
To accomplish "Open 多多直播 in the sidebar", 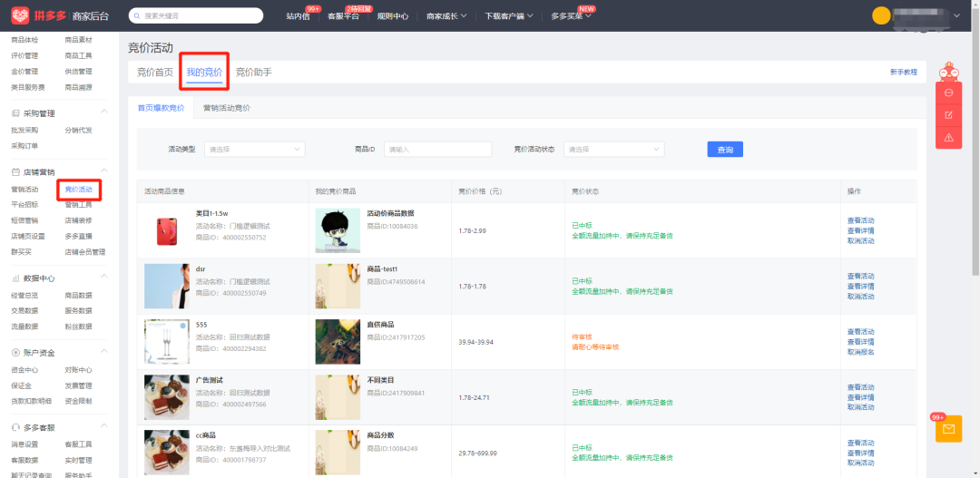I will coord(79,236).
